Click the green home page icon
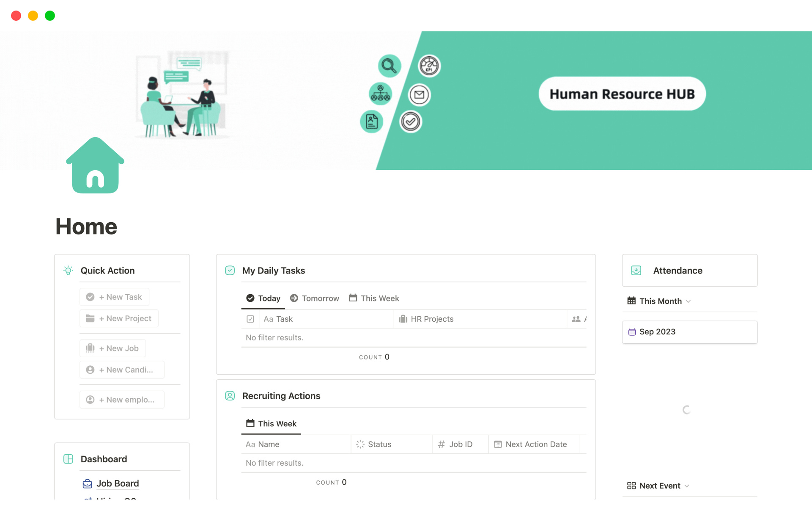The width and height of the screenshot is (812, 508). [95, 166]
